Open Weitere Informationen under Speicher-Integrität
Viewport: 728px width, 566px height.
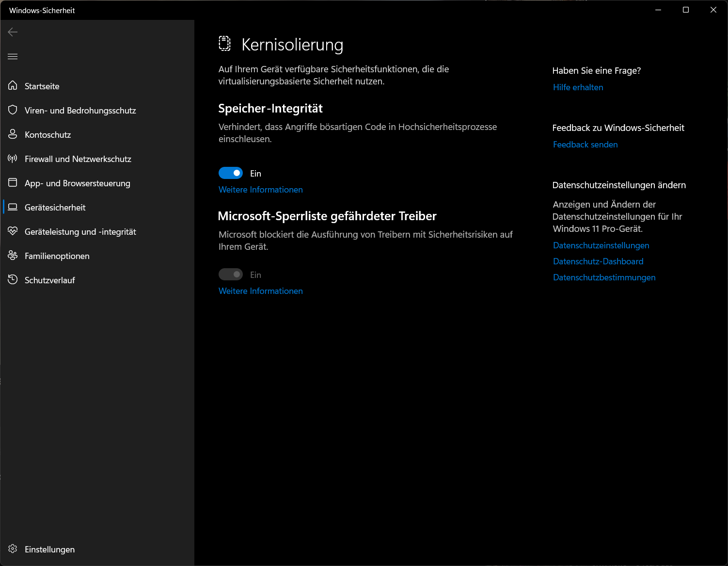(x=261, y=190)
